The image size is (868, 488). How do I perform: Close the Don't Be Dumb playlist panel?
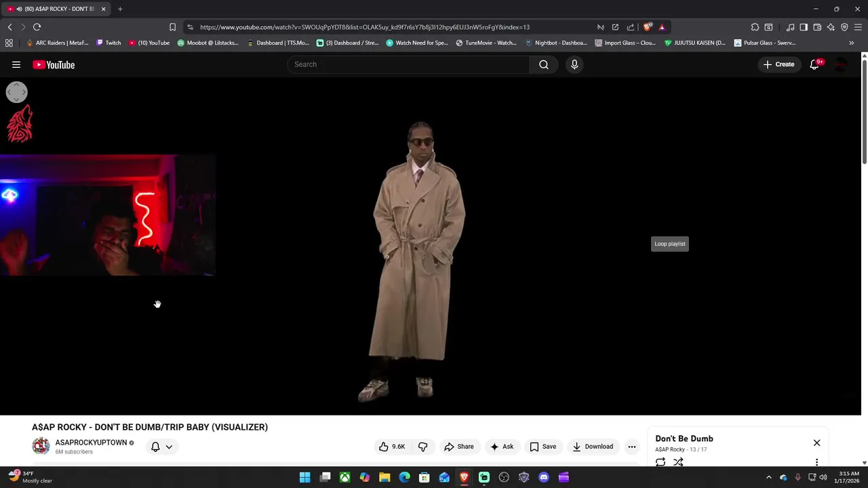[x=816, y=443]
